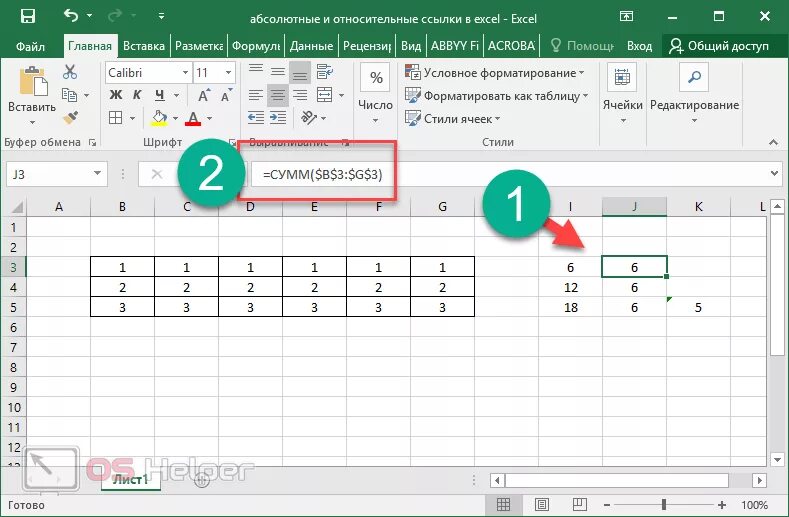
Task: Click the Общий доступ share button
Action: (719, 46)
